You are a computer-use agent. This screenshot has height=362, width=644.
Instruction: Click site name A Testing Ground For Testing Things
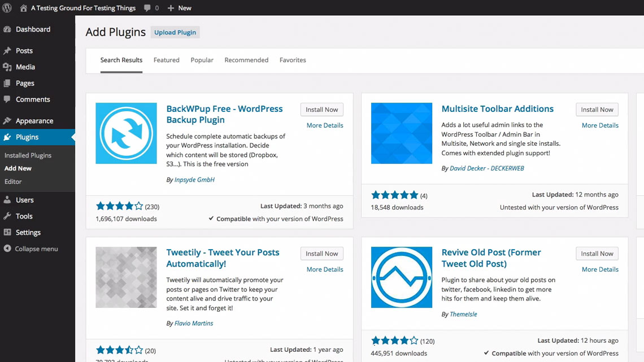(83, 8)
